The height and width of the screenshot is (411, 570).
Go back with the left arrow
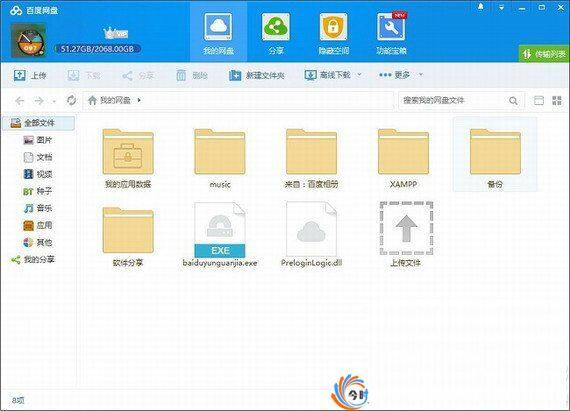[20, 101]
